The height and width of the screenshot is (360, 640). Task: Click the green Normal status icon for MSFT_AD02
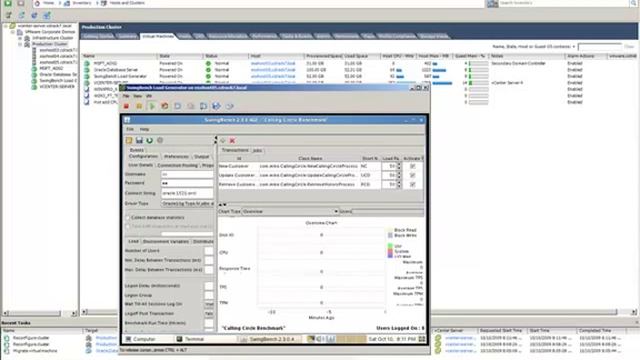click(208, 63)
